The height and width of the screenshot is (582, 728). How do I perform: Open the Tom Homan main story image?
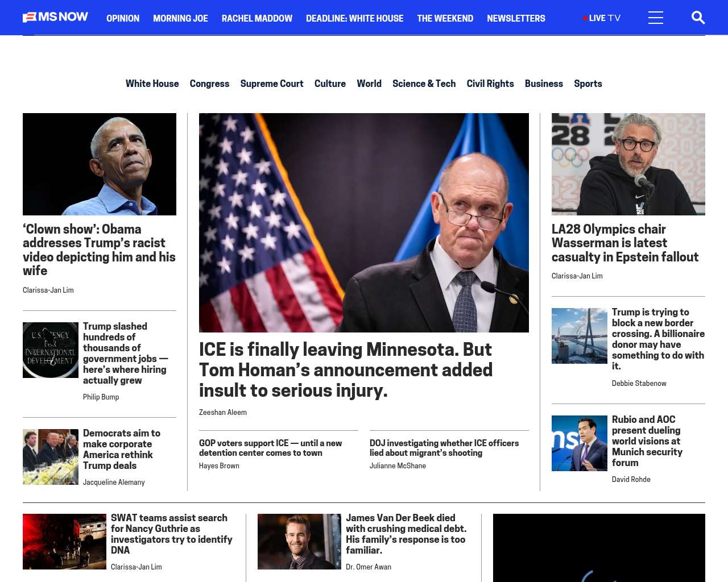pyautogui.click(x=364, y=223)
